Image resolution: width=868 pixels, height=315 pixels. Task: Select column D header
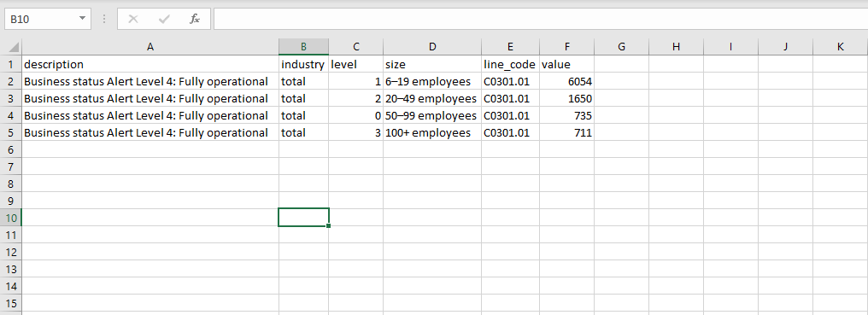pyautogui.click(x=432, y=47)
